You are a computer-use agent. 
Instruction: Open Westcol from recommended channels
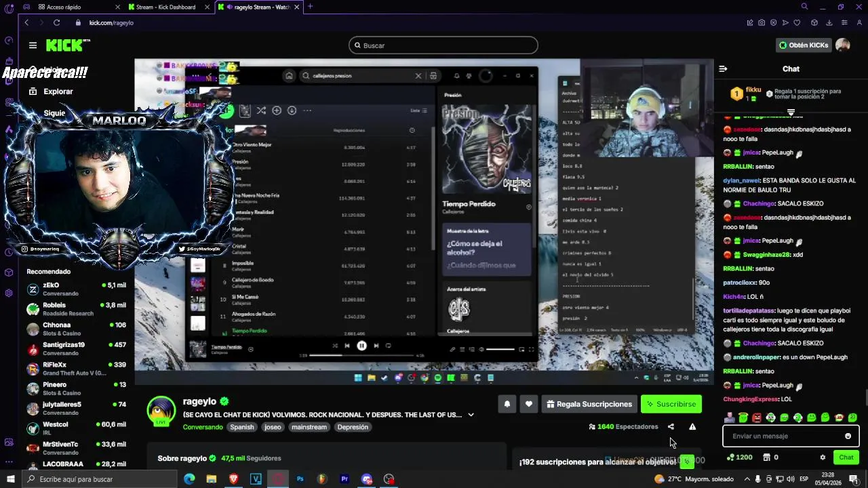76,428
